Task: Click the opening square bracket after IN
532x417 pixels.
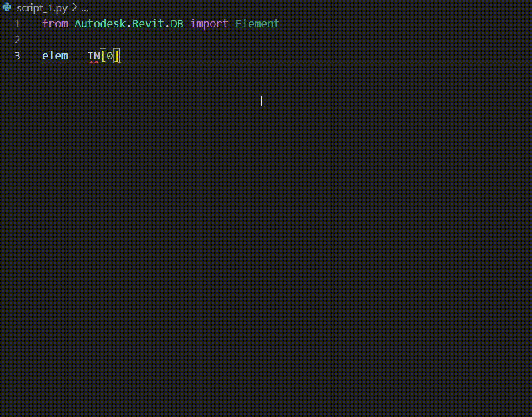Action: pos(104,56)
